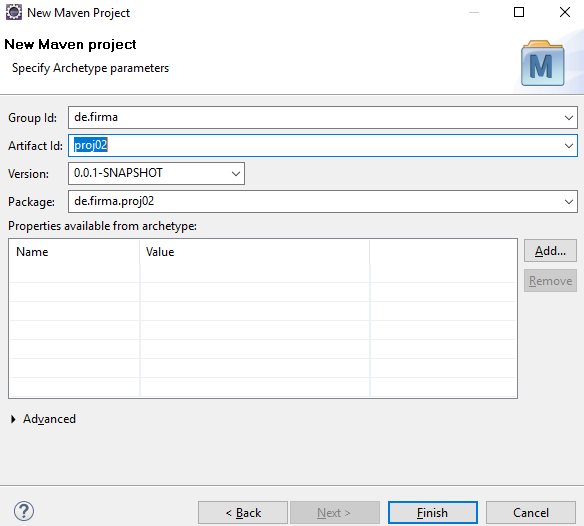Open the Artifact Id dropdown arrow
Viewport: 584px width, 526px height.
568,146
